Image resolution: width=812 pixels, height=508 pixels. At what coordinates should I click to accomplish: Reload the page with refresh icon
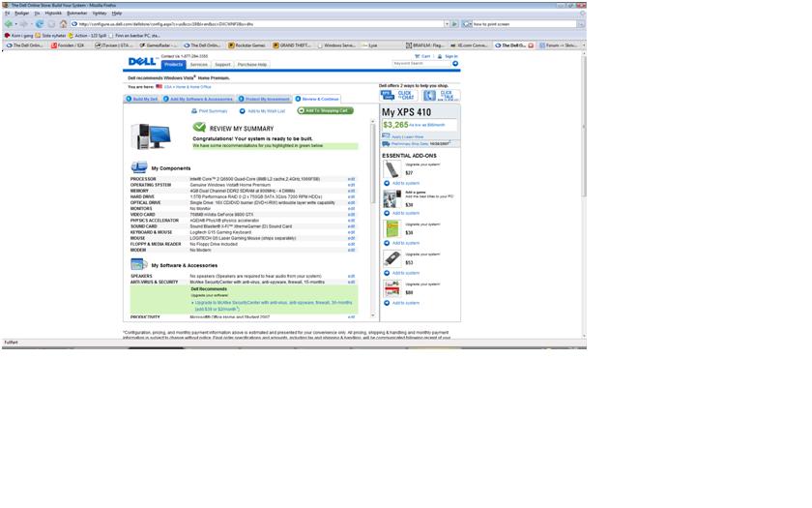tap(40, 24)
